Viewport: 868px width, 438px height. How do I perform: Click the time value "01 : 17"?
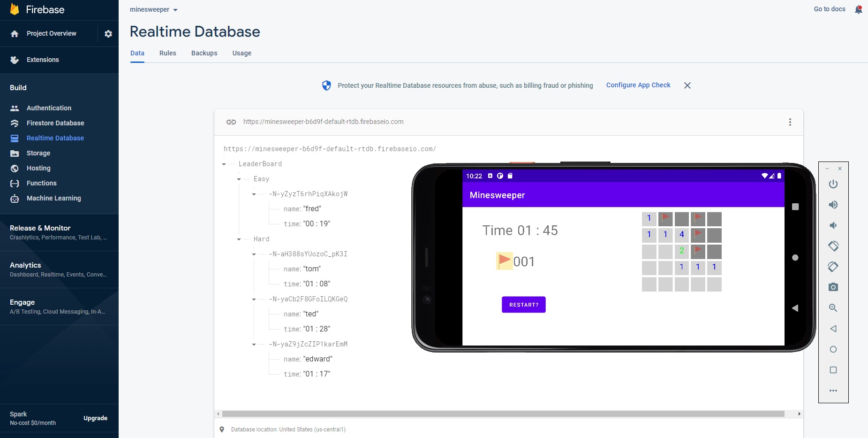(317, 374)
